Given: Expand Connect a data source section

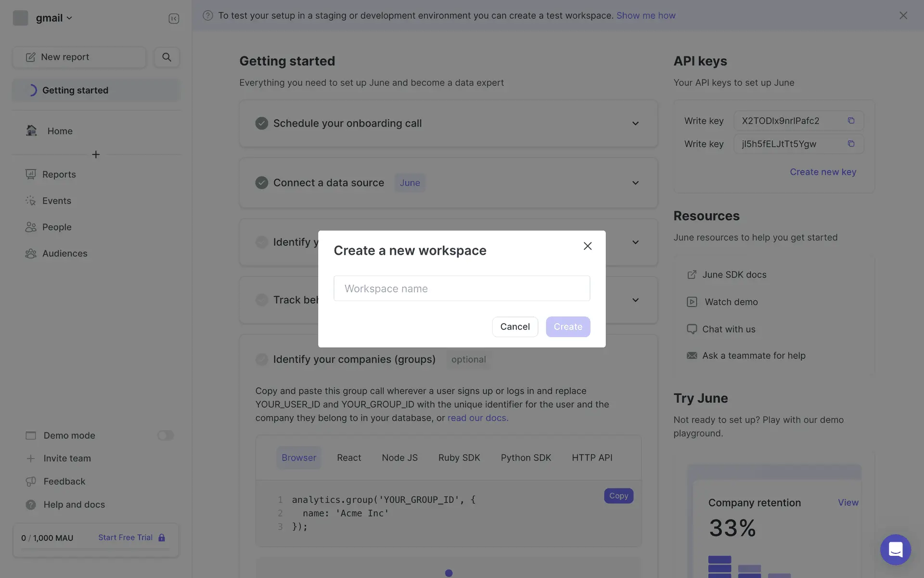Looking at the screenshot, I should pyautogui.click(x=635, y=183).
